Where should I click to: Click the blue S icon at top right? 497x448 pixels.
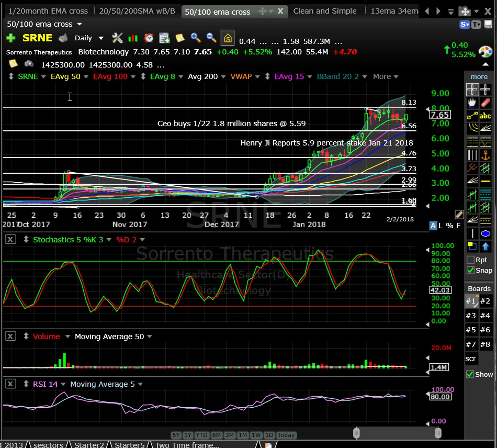coord(464,24)
